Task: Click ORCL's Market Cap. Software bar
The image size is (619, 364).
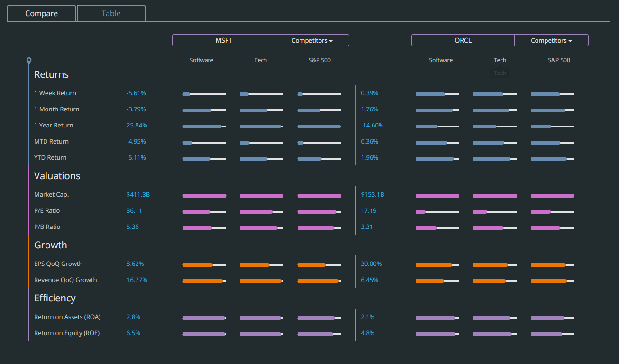Action: pyautogui.click(x=437, y=196)
